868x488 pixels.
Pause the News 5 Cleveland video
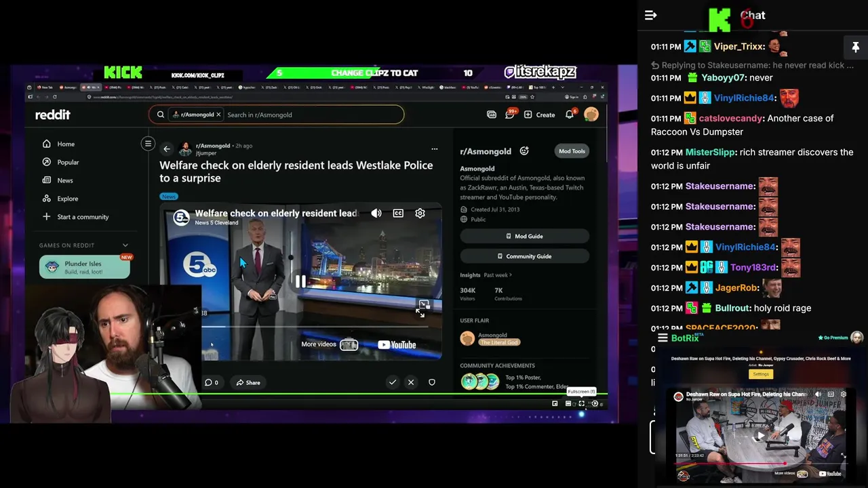[x=300, y=281]
